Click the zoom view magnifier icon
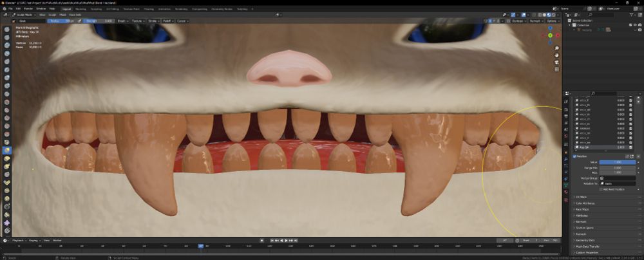Screen dimensions: 644x260 [556, 48]
